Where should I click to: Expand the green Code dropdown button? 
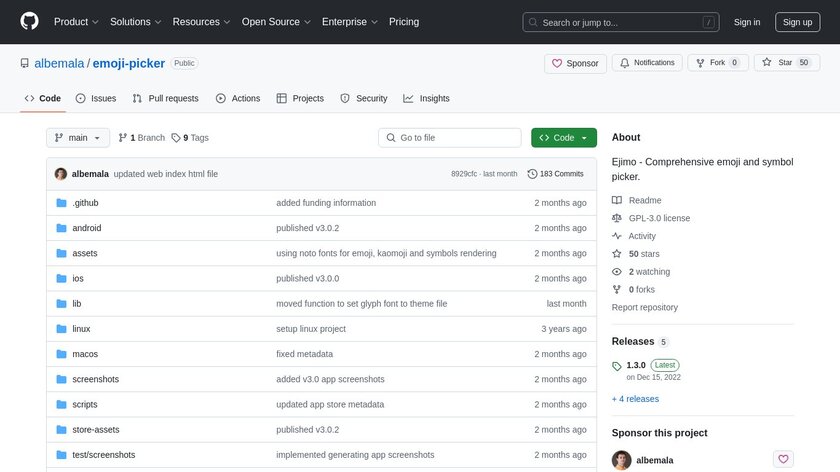[564, 138]
